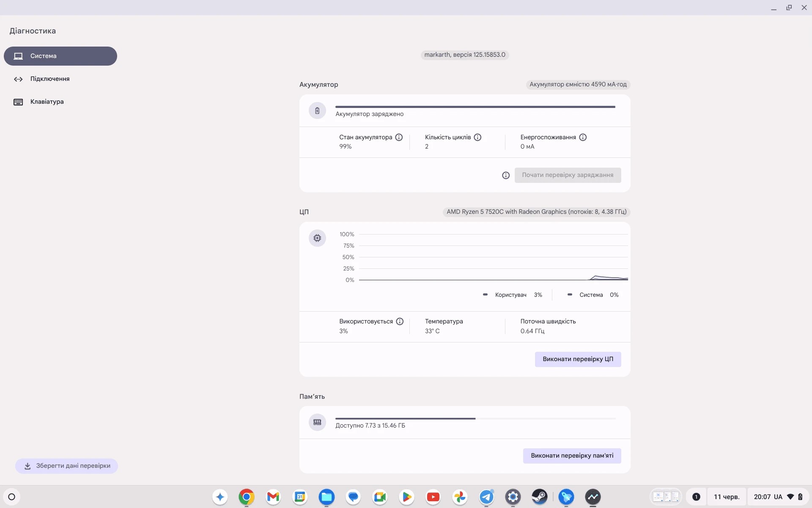Switch to the Підключення section
This screenshot has width=812, height=508.
[x=50, y=79]
